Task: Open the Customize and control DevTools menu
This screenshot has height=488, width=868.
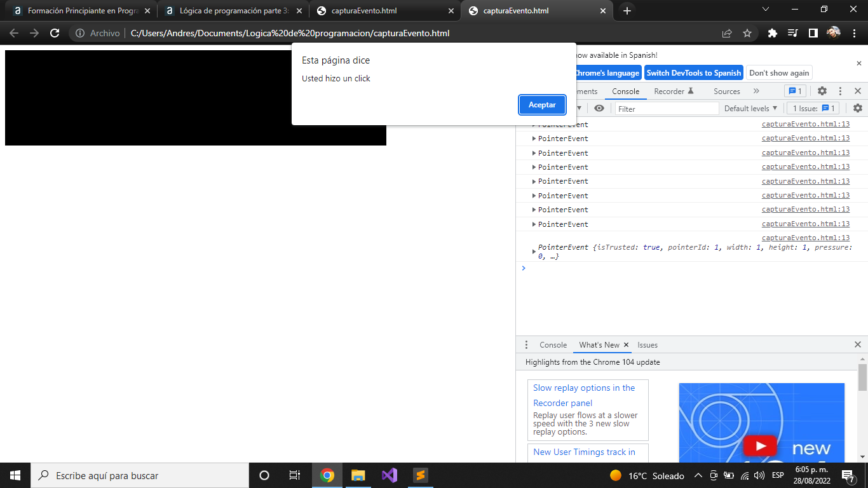Action: [840, 91]
